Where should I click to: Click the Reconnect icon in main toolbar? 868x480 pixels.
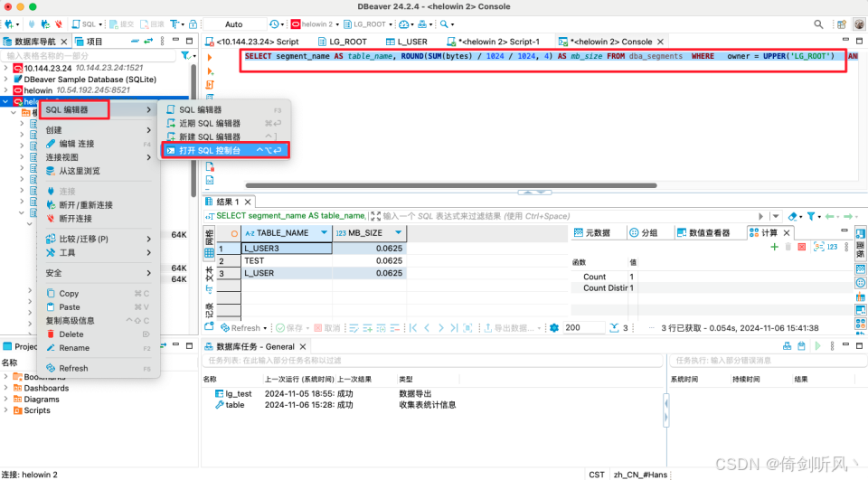pyautogui.click(x=45, y=24)
